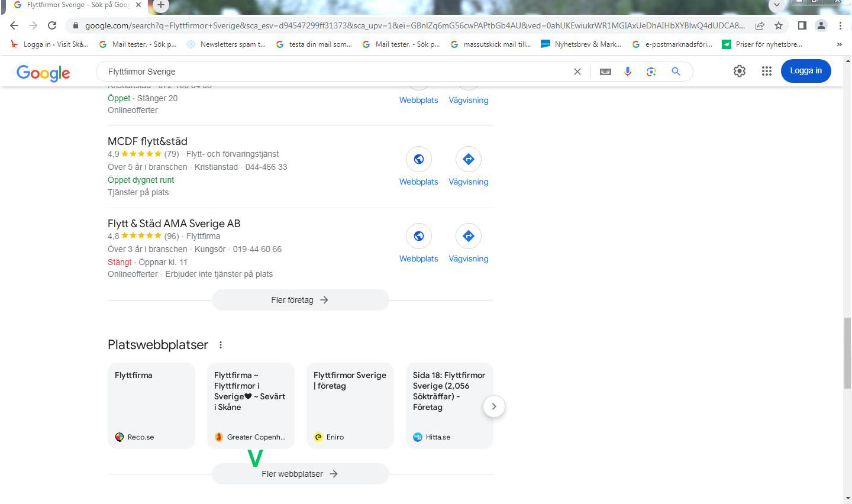Show more bookmarks with double chevron
Image resolution: width=852 pixels, height=504 pixels.
pyautogui.click(x=839, y=44)
